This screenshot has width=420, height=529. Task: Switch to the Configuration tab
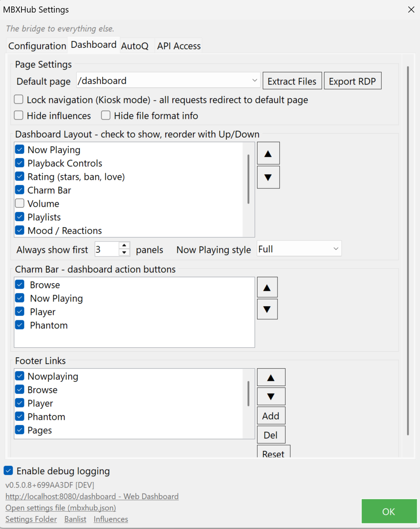coord(37,46)
